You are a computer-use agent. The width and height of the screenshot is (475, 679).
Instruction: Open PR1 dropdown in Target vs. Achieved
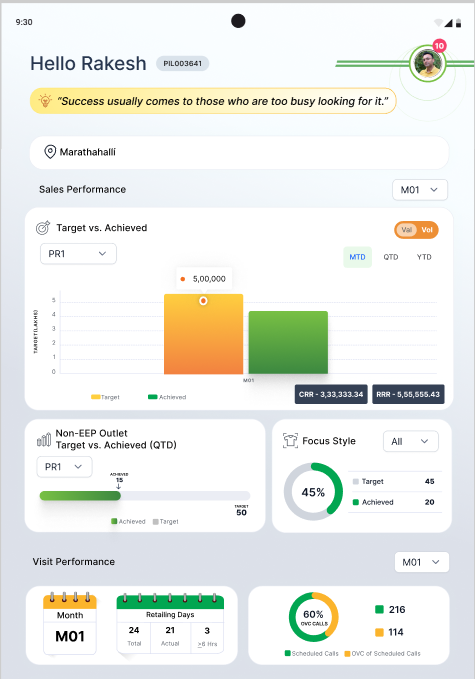tap(78, 254)
